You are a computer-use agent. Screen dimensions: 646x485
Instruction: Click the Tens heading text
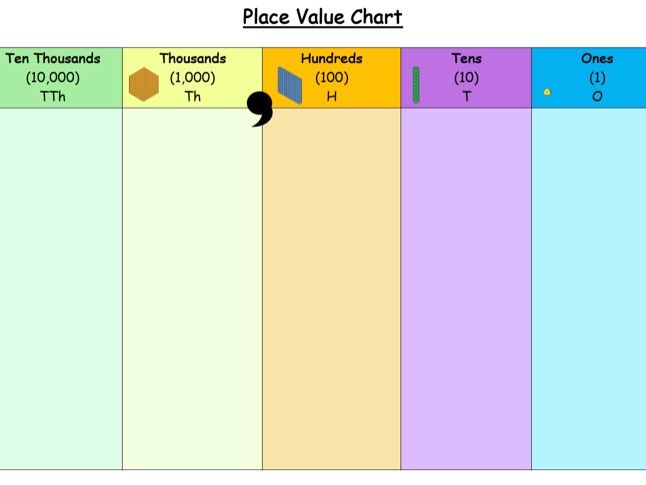(466, 59)
